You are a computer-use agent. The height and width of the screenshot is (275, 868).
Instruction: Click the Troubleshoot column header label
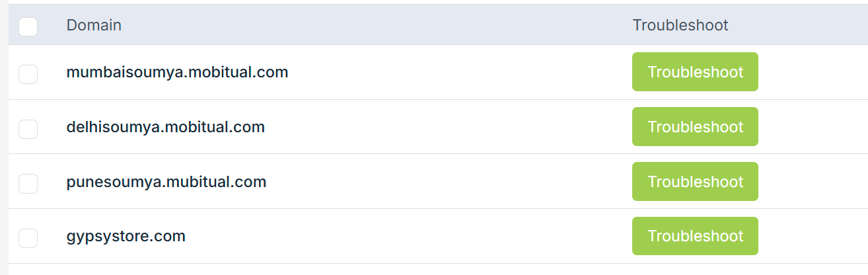(680, 26)
